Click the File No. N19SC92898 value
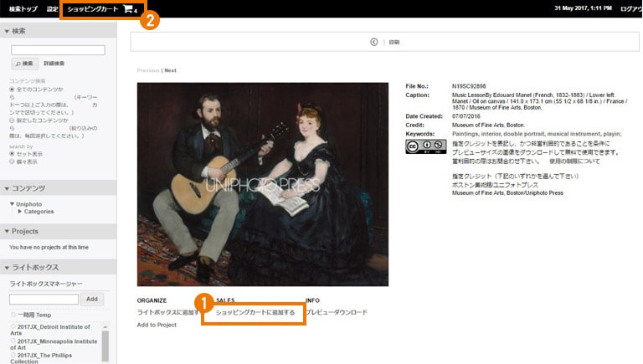 pos(469,86)
